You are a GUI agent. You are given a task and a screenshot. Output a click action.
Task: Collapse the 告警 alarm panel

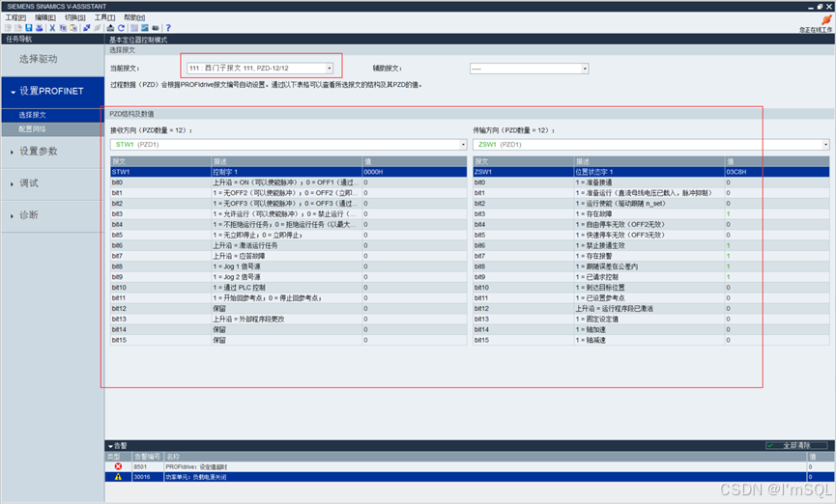point(110,445)
